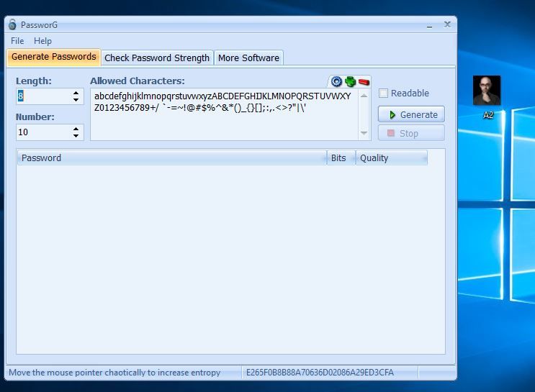Sort by the Quality column header
535x392 pixels.
[x=392, y=158]
